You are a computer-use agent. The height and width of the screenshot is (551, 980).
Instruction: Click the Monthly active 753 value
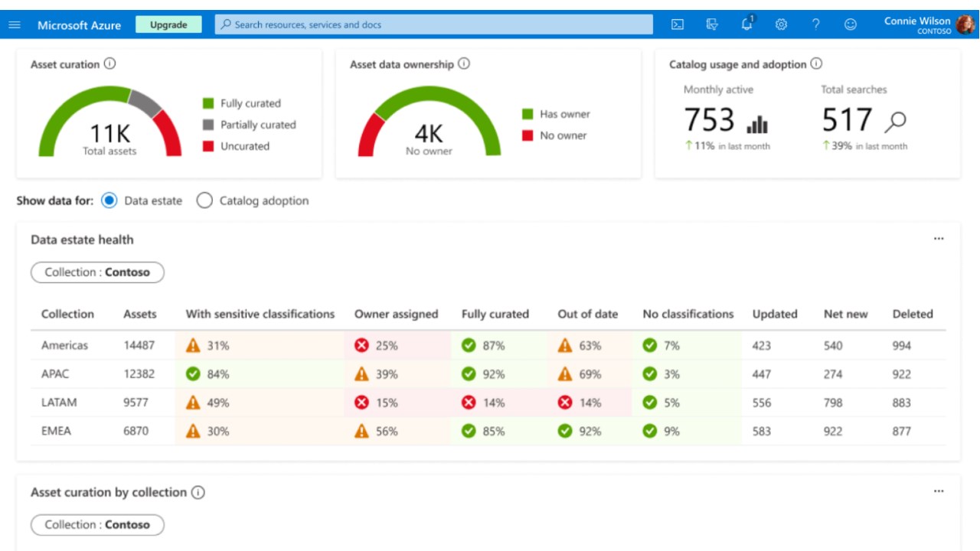pyautogui.click(x=709, y=120)
